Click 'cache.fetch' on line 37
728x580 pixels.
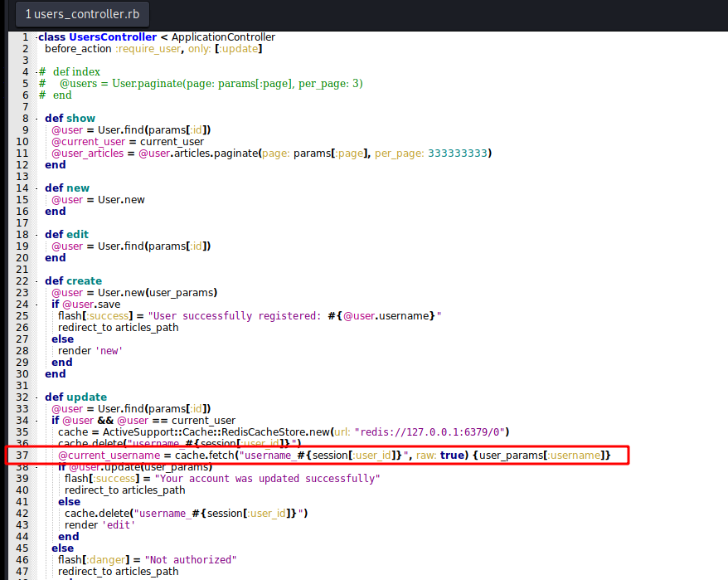pyautogui.click(x=205, y=456)
